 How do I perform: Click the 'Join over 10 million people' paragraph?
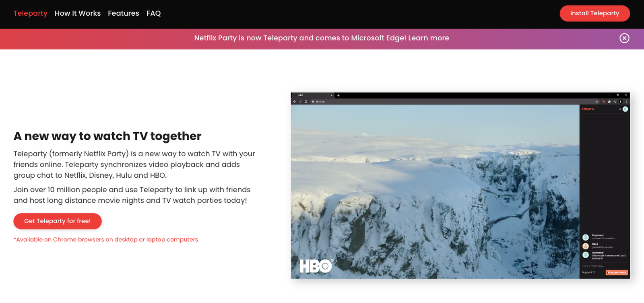132,195
